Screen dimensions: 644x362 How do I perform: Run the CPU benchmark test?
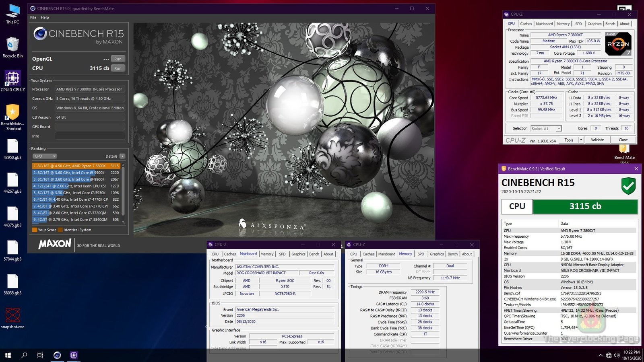[x=118, y=68]
